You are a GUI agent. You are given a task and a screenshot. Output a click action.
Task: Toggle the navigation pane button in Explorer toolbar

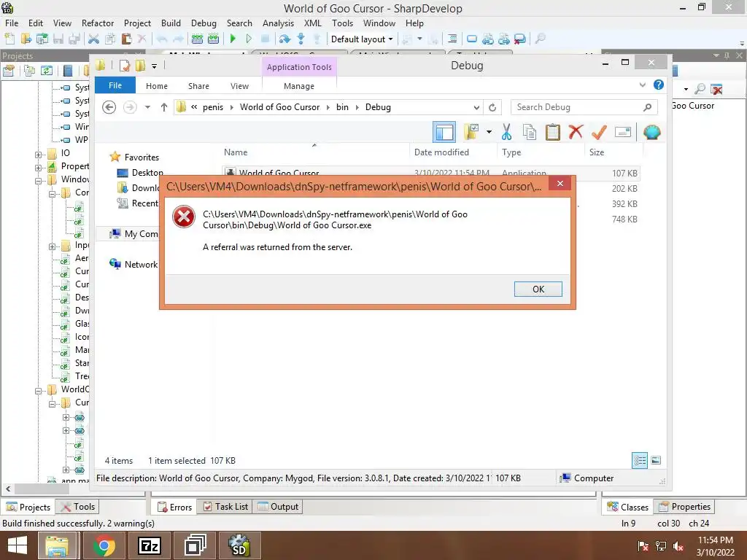pyautogui.click(x=444, y=132)
